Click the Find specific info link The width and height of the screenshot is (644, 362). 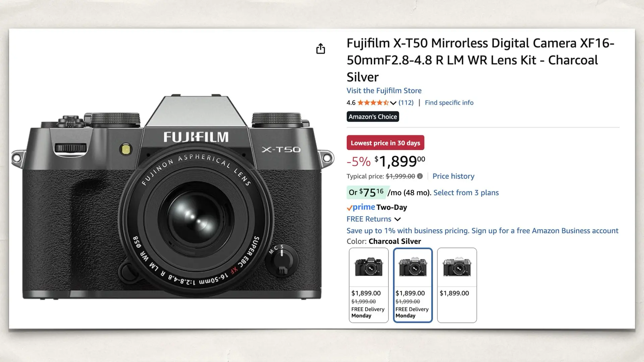click(449, 103)
